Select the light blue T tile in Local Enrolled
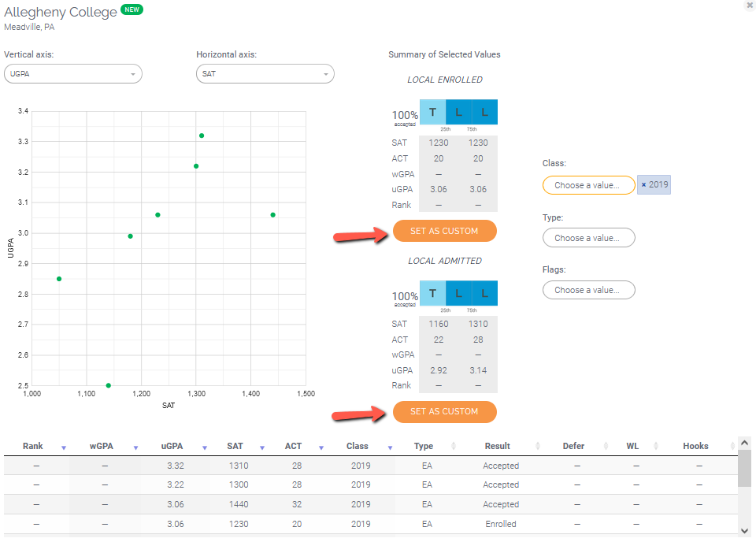The width and height of the screenshot is (756, 542). 432,113
